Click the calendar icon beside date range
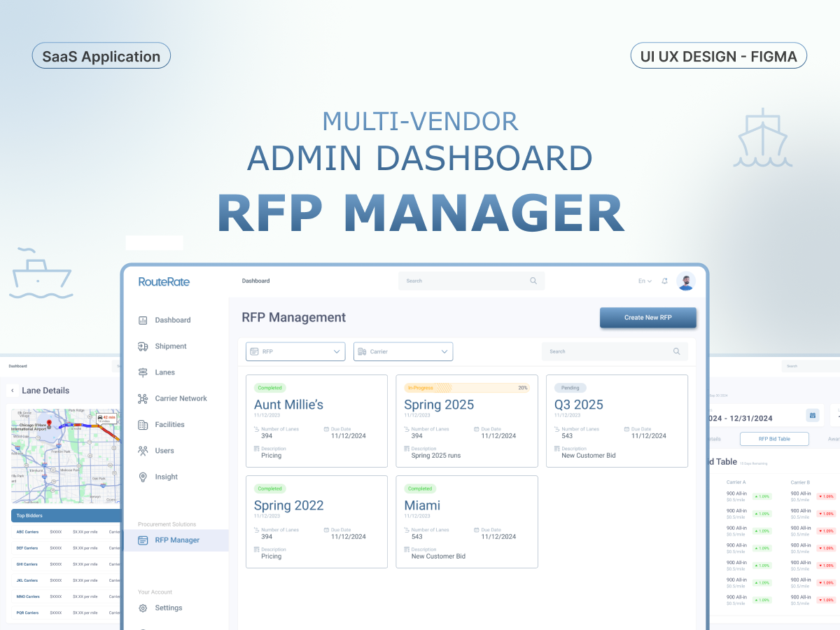 [x=813, y=415]
